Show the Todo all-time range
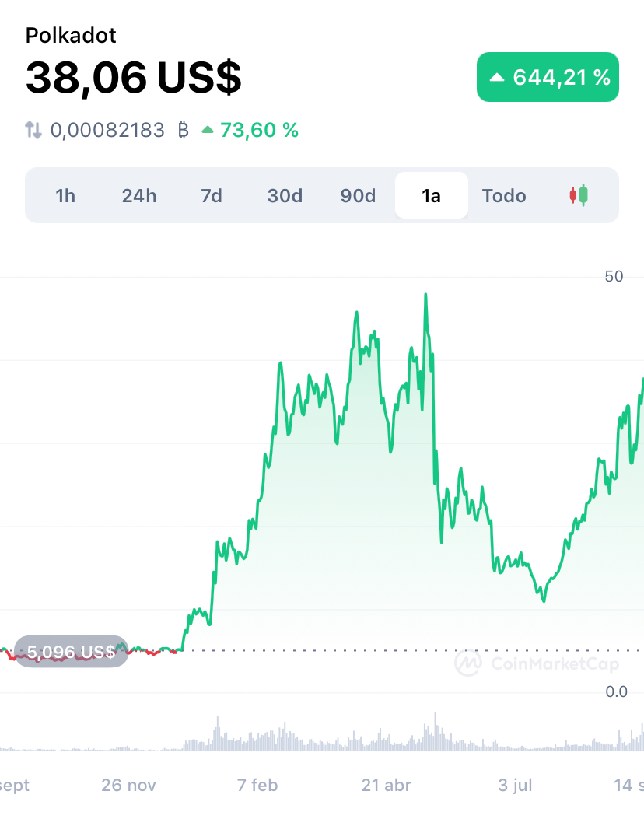 click(504, 196)
